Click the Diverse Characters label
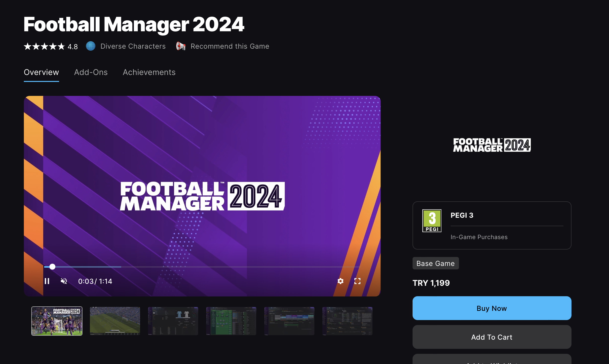Screen dimensions: 609x364 point(133,46)
